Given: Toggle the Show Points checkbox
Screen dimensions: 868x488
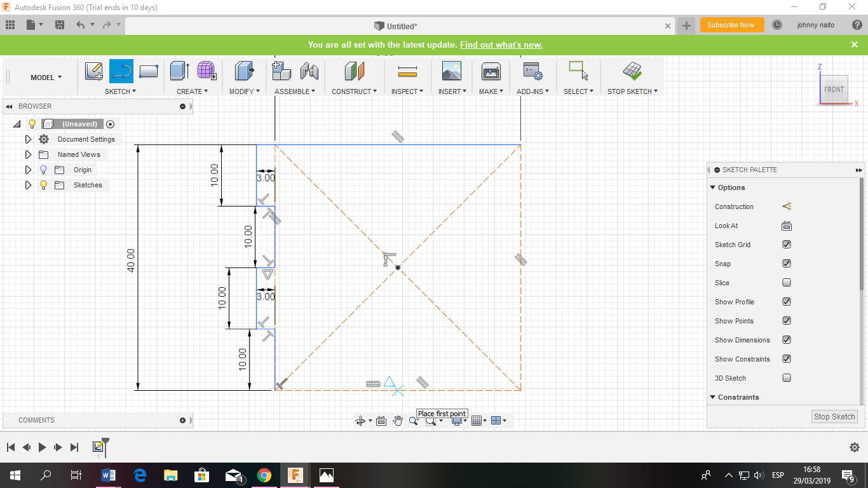Looking at the screenshot, I should coord(787,321).
